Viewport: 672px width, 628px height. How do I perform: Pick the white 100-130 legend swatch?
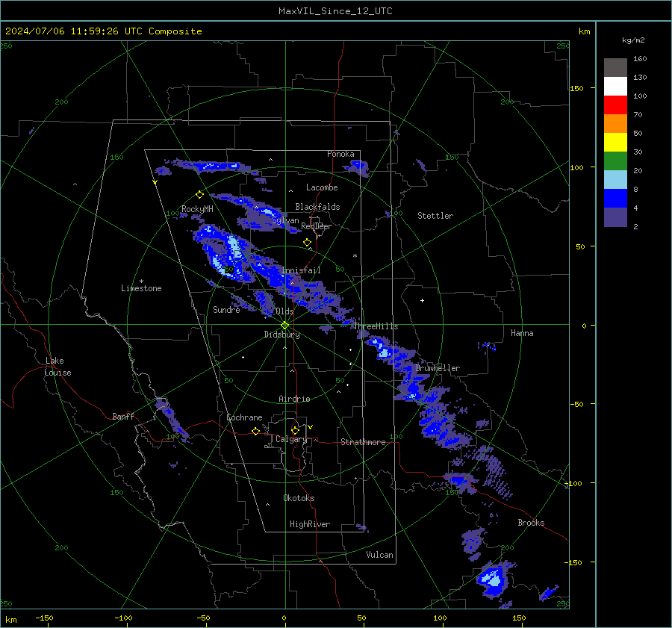pyautogui.click(x=615, y=86)
